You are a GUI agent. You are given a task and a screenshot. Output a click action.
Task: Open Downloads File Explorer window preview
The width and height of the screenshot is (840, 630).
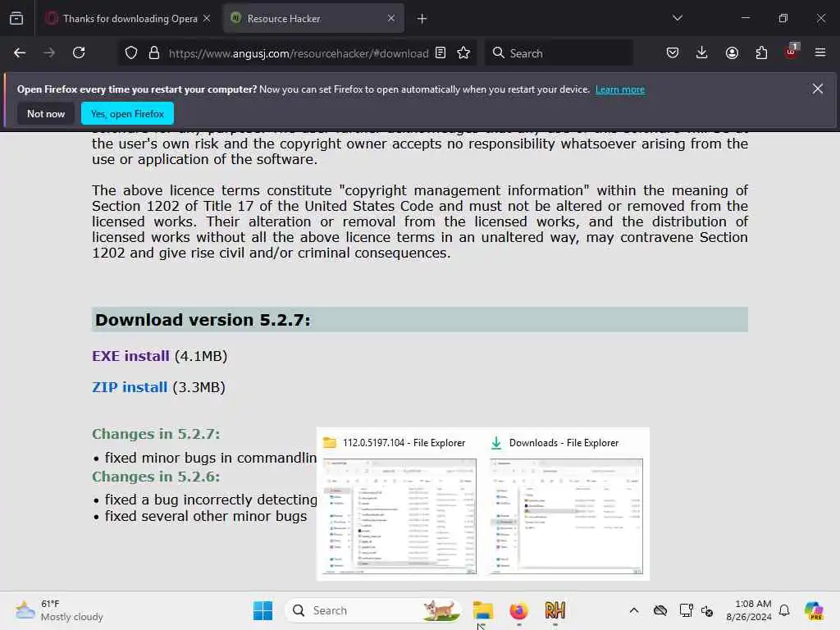tap(566, 504)
